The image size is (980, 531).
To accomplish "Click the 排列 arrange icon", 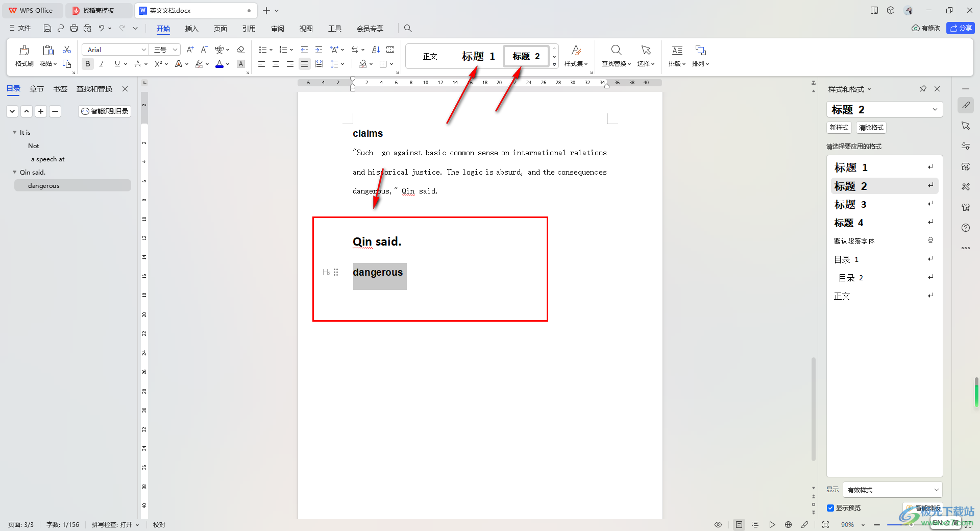I will point(700,50).
